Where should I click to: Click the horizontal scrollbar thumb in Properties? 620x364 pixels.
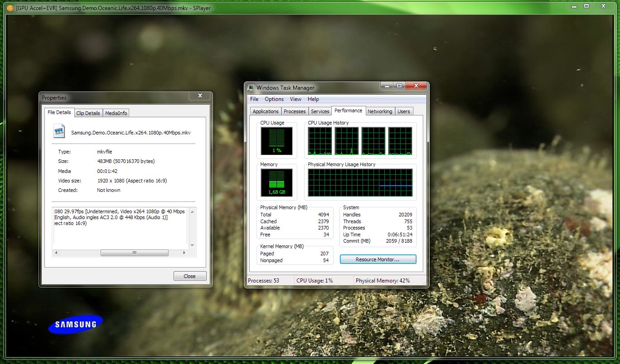pos(134,253)
